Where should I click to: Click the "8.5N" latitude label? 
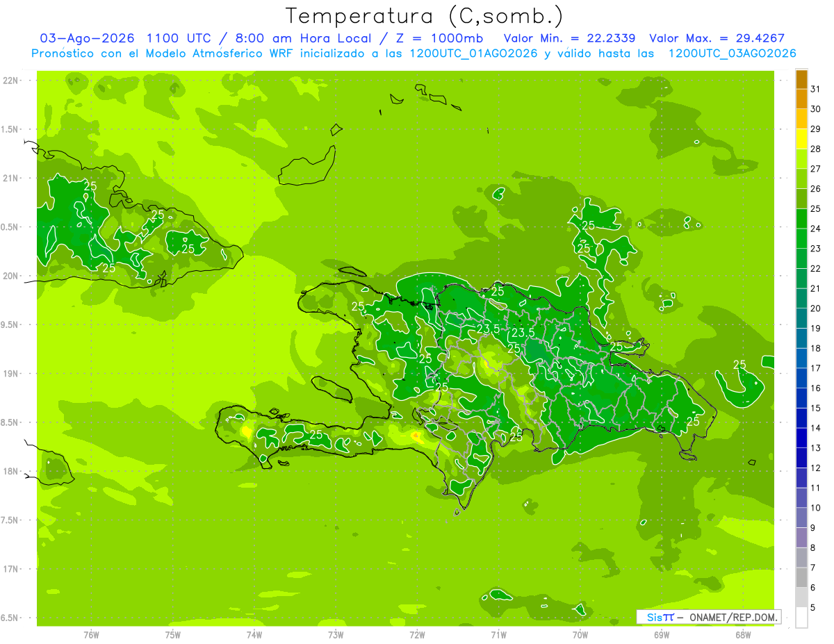tap(10, 422)
